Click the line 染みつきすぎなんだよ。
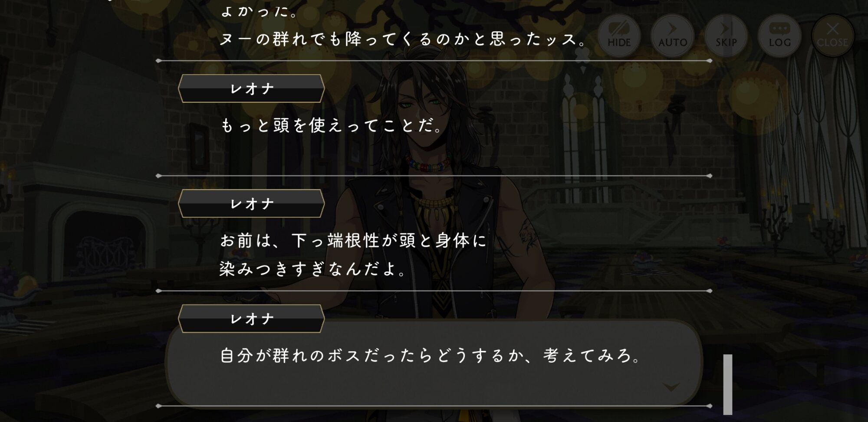Image resolution: width=868 pixels, height=422 pixels. [x=313, y=269]
